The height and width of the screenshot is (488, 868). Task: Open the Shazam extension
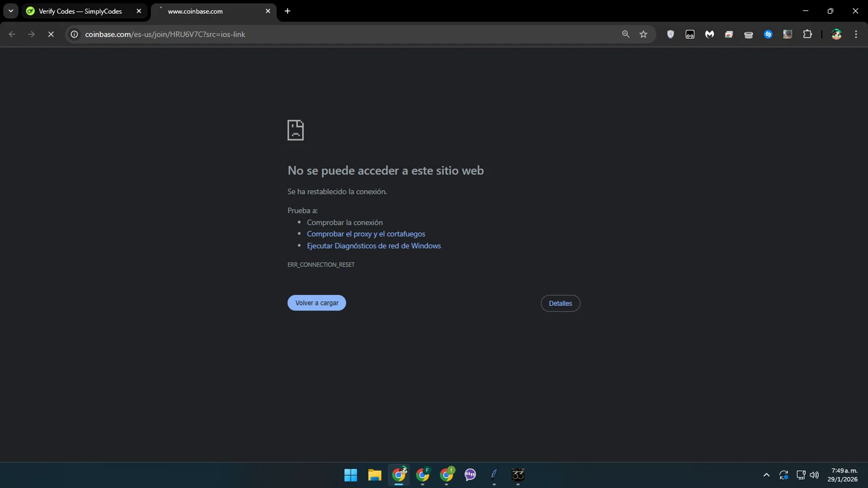tap(768, 34)
